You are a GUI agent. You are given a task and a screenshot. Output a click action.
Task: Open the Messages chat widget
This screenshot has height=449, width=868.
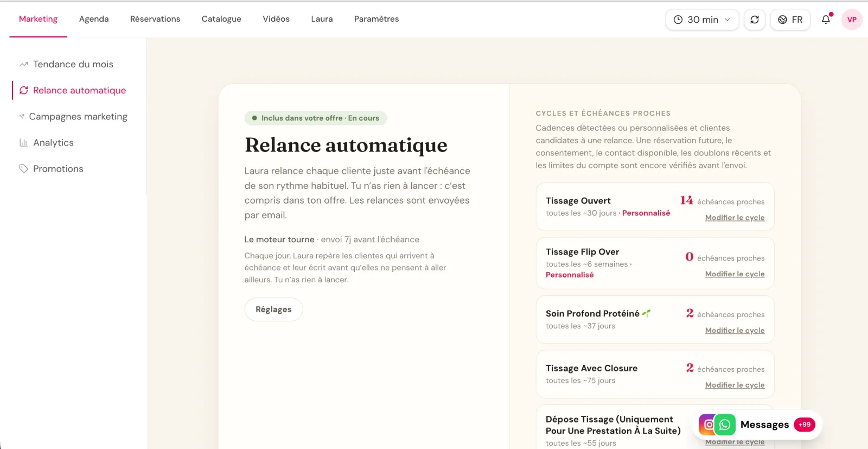point(757,425)
